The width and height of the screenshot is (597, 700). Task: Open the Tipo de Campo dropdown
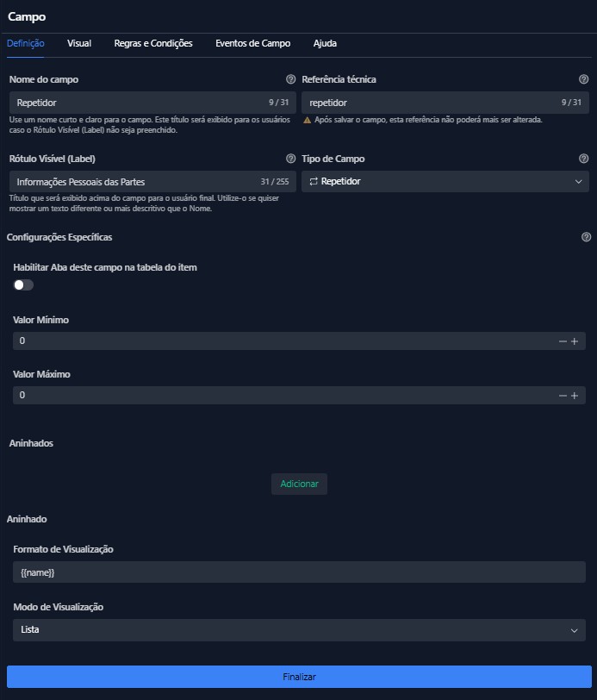tap(445, 182)
